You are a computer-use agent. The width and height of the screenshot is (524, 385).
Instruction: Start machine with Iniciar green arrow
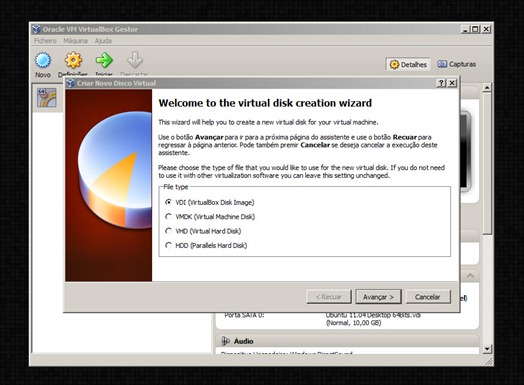[104, 60]
